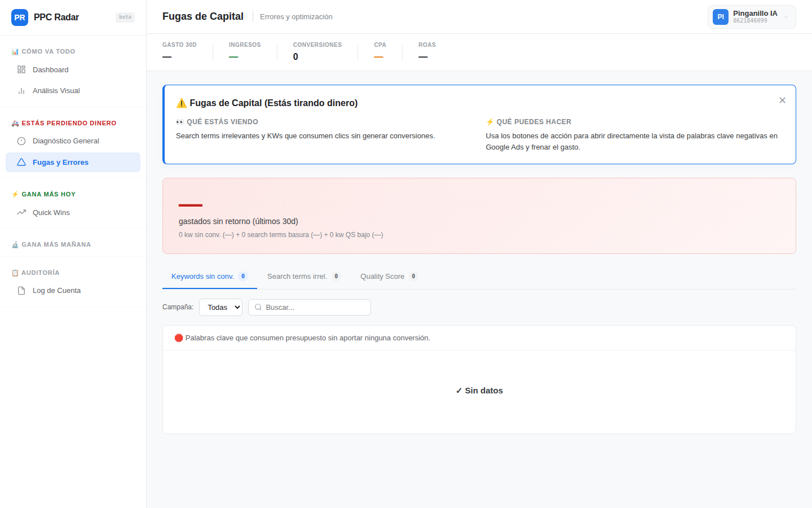This screenshot has height=508, width=812.
Task: Click the Dashboard grid icon in the sidebar
Action: point(21,69)
